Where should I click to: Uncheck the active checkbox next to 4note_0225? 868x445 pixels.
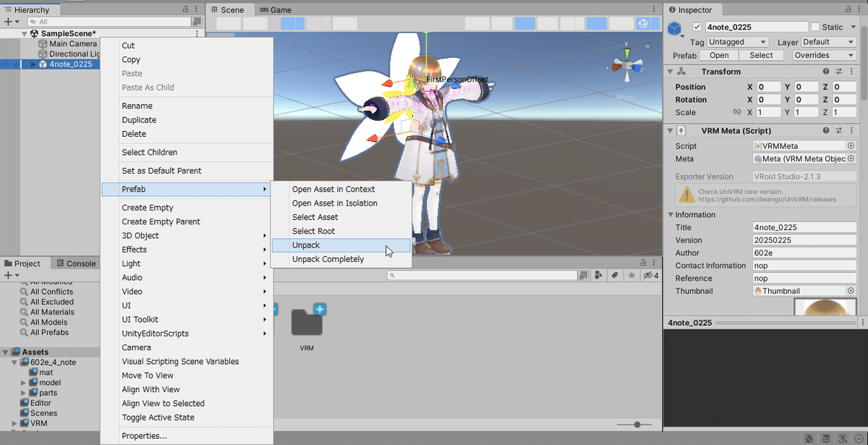[x=697, y=27]
